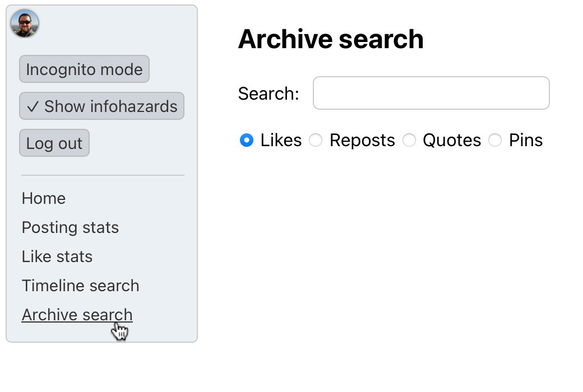Go to the Home page link
The height and width of the screenshot is (392, 583).
44,198
